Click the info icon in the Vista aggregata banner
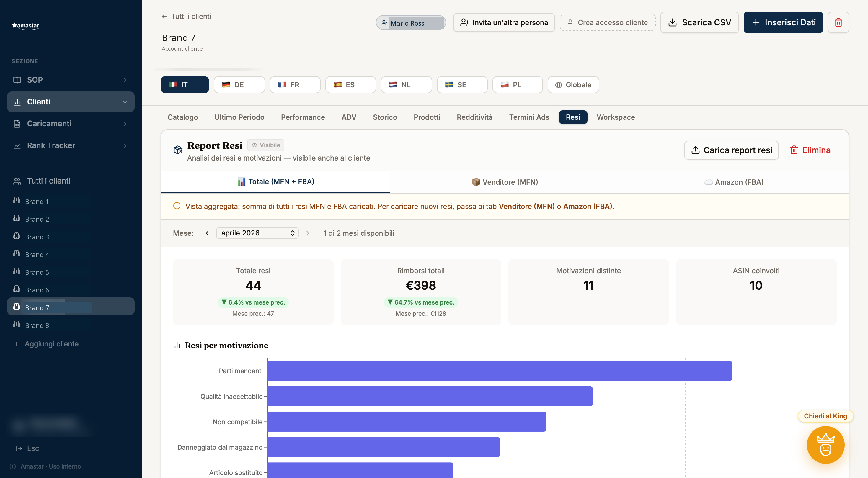Screen dimensions: 868x478 click(x=177, y=206)
